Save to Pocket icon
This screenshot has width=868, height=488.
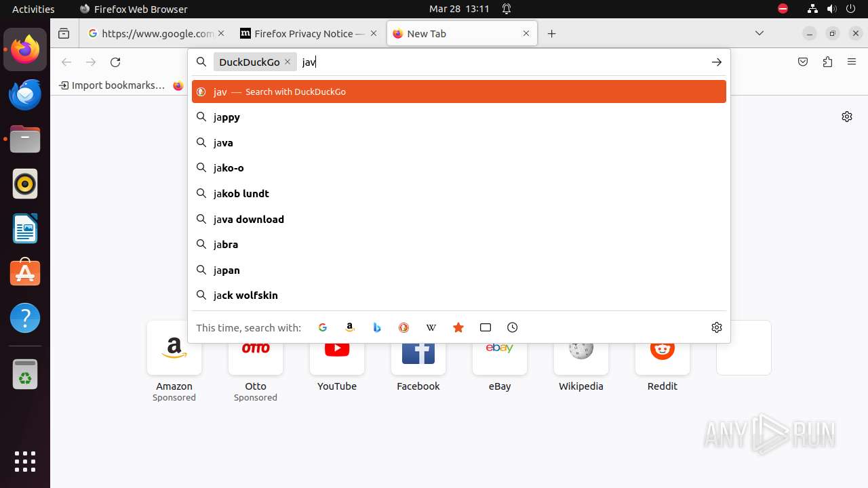pyautogui.click(x=803, y=62)
